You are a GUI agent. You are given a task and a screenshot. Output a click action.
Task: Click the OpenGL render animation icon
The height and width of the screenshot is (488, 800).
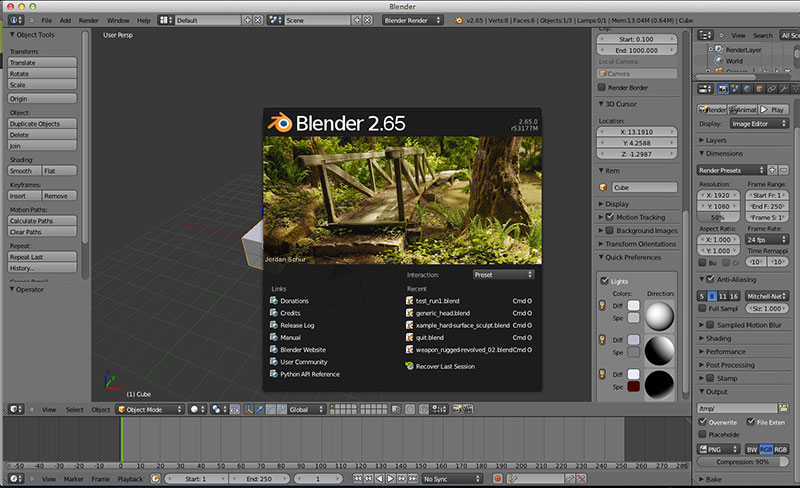pos(468,409)
